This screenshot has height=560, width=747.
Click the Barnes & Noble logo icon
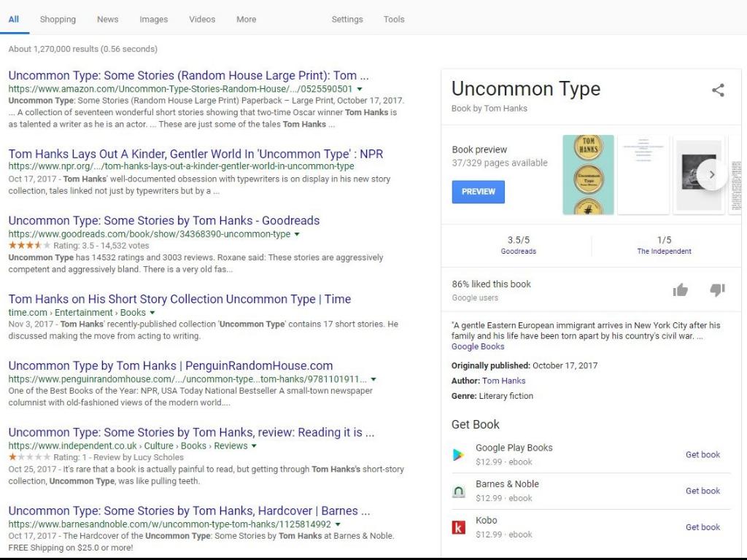458,491
